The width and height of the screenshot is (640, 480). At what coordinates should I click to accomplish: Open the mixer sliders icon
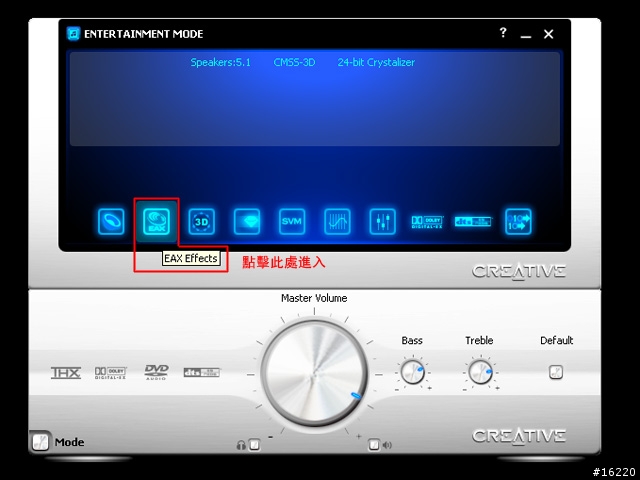(382, 221)
